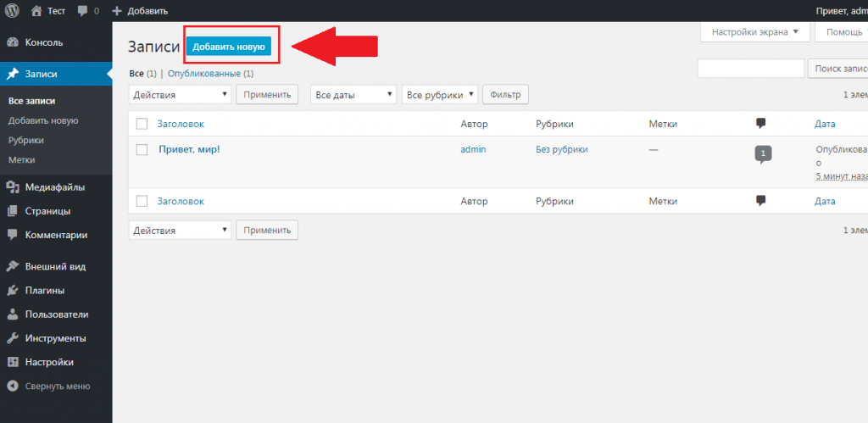Viewport: 868px width, 423px height.
Task: Click Привет, admin greeting in admin bar
Action: (842, 11)
